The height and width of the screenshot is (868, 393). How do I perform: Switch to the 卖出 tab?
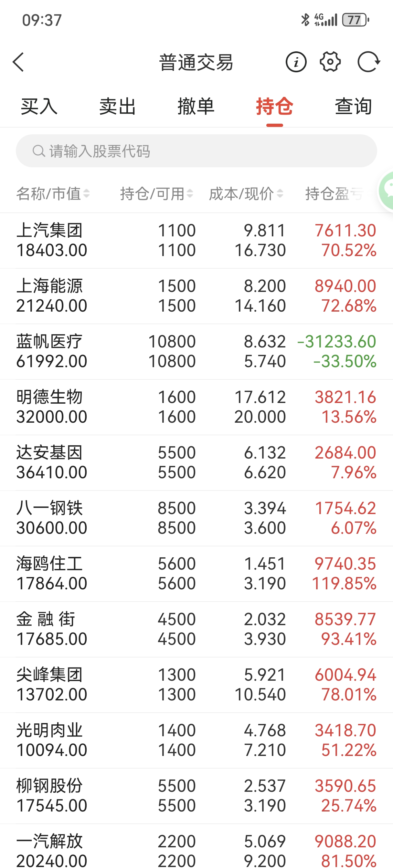[x=117, y=107]
